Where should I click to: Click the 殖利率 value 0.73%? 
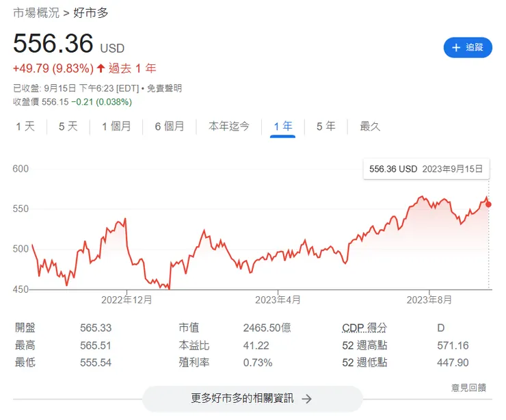coord(258,363)
